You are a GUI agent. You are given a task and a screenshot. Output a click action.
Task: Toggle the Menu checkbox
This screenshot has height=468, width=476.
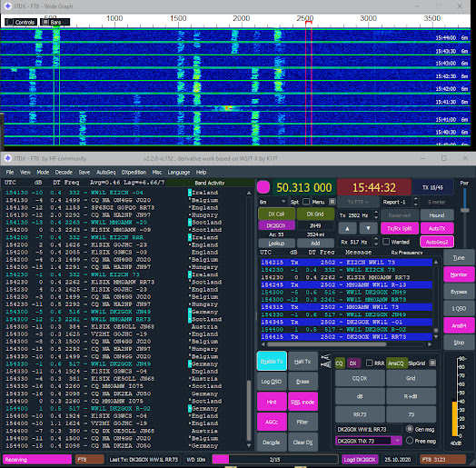tap(332, 202)
